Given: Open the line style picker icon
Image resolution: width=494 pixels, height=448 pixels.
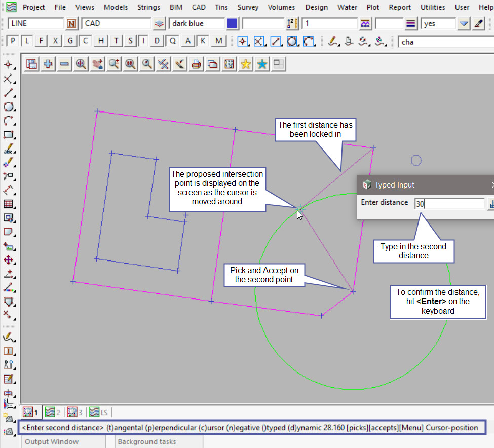Looking at the screenshot, I should coord(365,24).
